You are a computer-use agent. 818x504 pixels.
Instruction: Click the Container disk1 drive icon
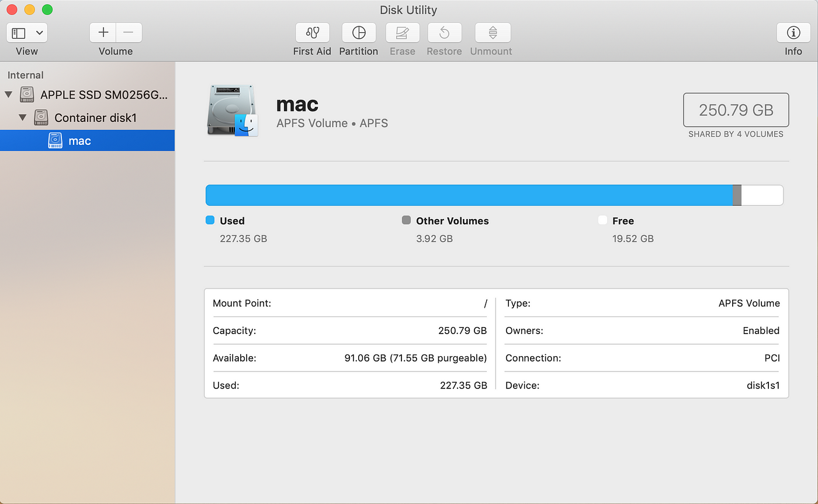[x=40, y=117]
